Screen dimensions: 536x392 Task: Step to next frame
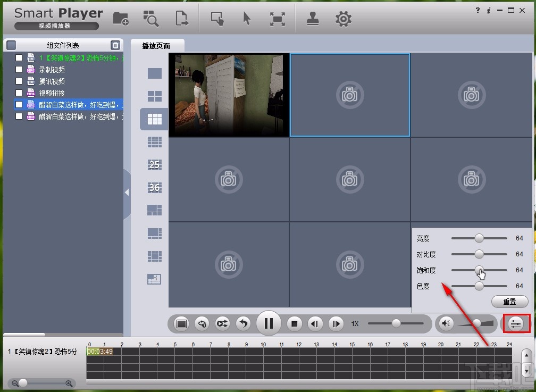point(336,323)
